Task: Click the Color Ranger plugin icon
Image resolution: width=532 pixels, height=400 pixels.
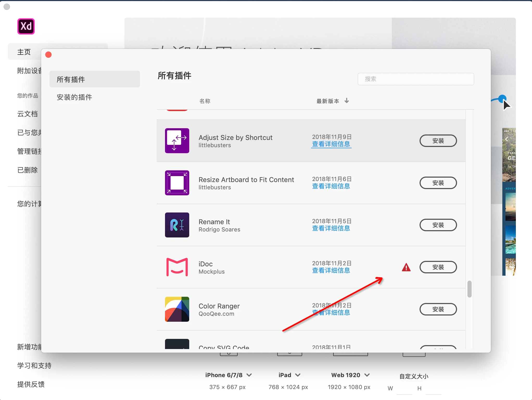Action: pyautogui.click(x=177, y=309)
